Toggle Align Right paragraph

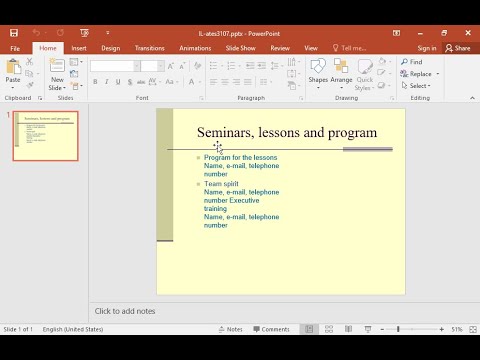(236, 82)
